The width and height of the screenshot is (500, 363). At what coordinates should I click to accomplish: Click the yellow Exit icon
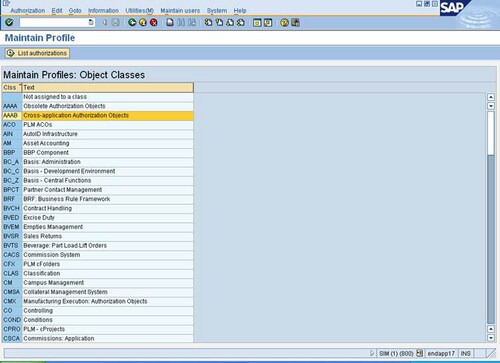tap(143, 22)
